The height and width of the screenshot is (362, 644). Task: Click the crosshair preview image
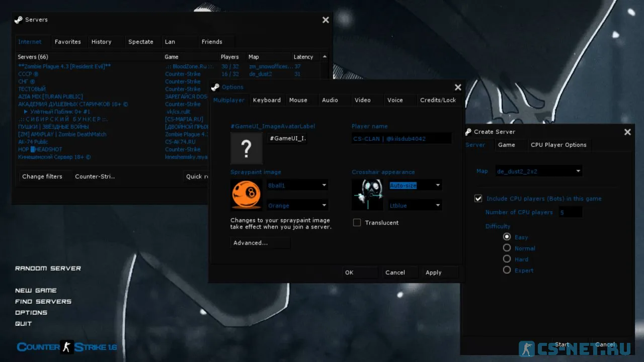(367, 195)
